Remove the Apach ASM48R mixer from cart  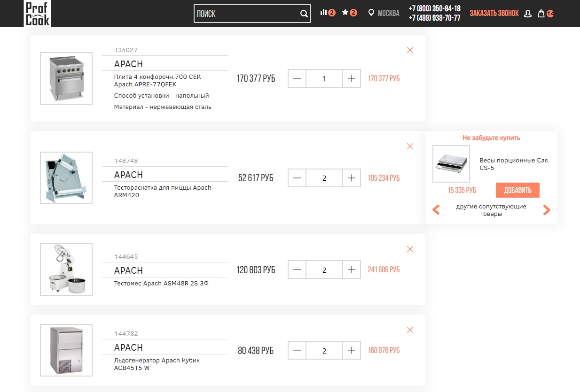pyautogui.click(x=410, y=249)
